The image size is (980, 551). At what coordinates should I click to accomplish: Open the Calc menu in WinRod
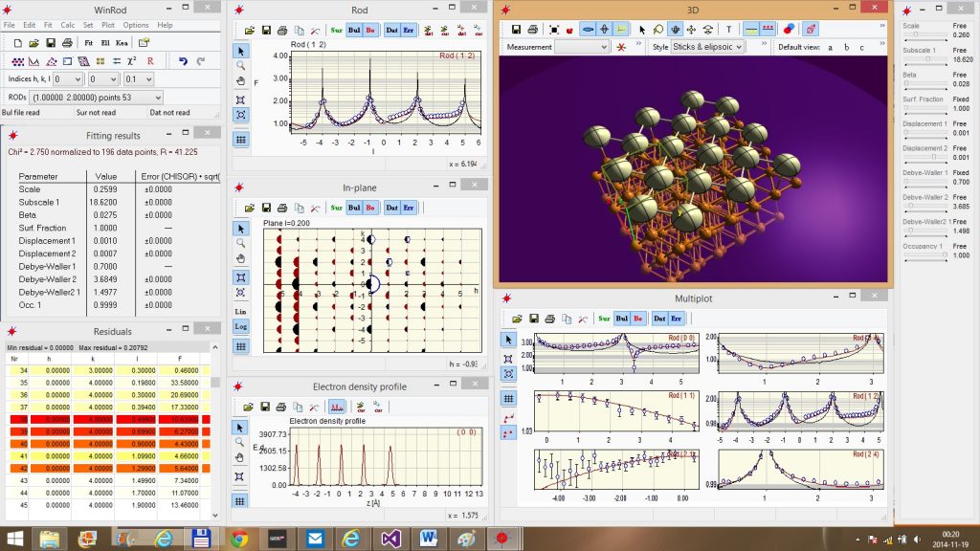(x=68, y=25)
